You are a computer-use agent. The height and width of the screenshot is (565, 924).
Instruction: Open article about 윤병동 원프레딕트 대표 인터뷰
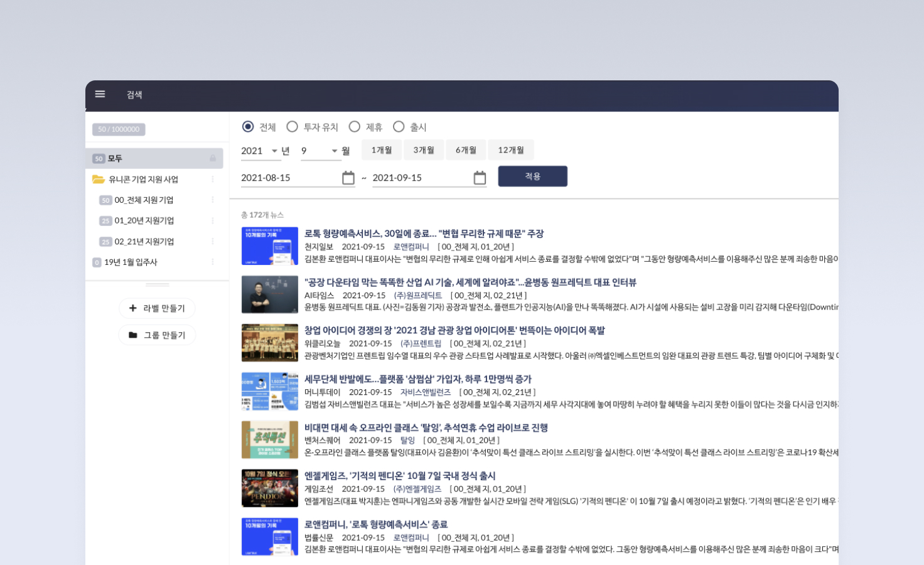(470, 282)
